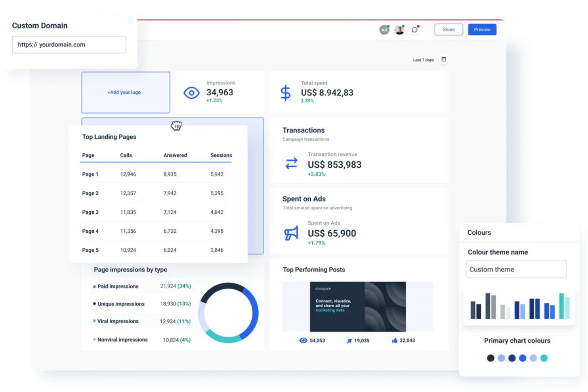Click the Total spent dollar icon
Image resolution: width=588 pixels, height=392 pixels.
click(285, 93)
